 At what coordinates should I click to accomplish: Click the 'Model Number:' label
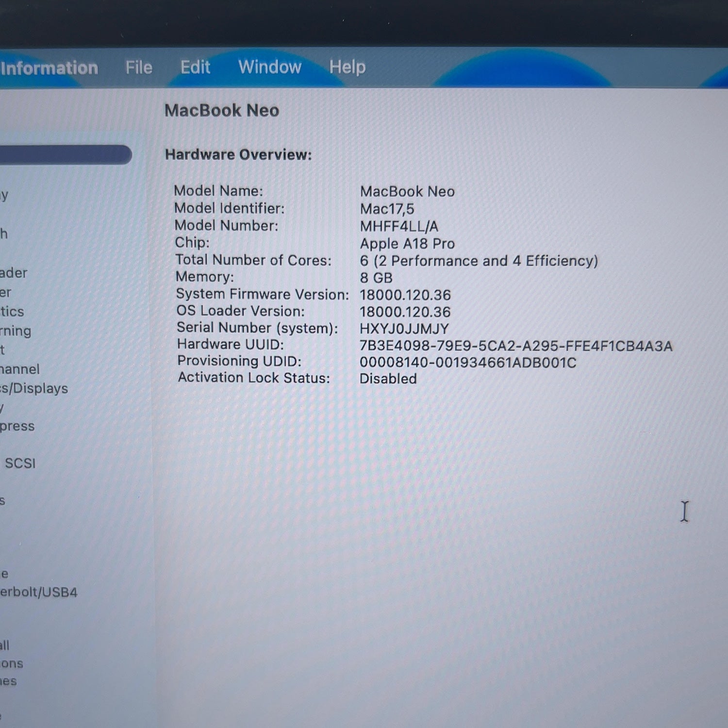226,226
